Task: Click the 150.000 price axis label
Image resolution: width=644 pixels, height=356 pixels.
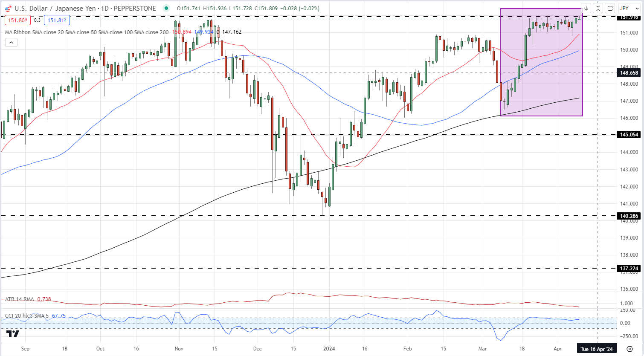Action: tap(629, 50)
